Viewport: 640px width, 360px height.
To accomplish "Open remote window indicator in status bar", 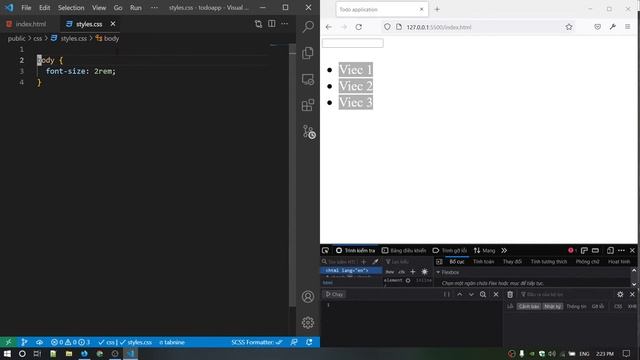I will [8, 342].
